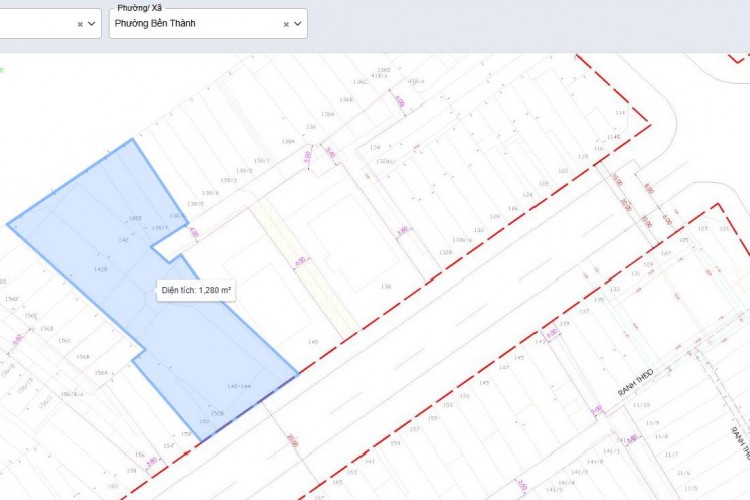Select the parcel labeled 136/4
Screen dimensions: 750x500
[x=210, y=193]
